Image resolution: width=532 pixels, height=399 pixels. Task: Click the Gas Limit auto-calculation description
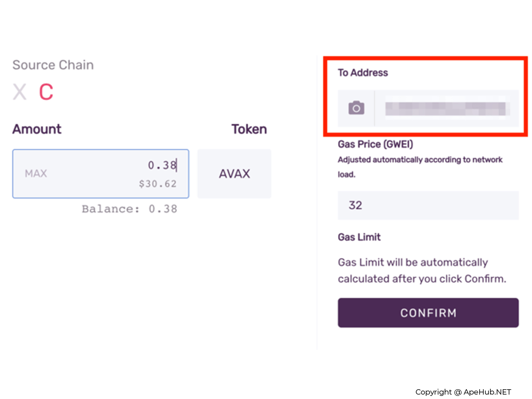pyautogui.click(x=422, y=270)
